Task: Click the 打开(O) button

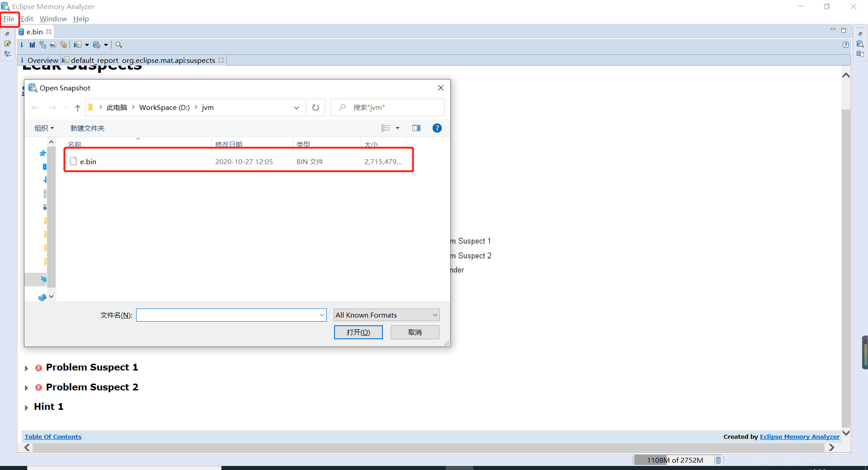Action: click(x=359, y=332)
